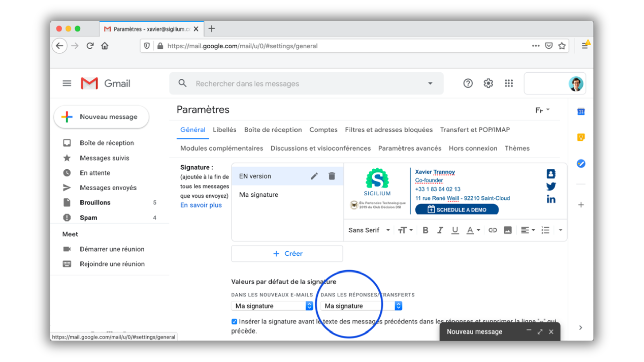Click the pencil edit icon for EN version
The height and width of the screenshot is (362, 644).
[314, 176]
